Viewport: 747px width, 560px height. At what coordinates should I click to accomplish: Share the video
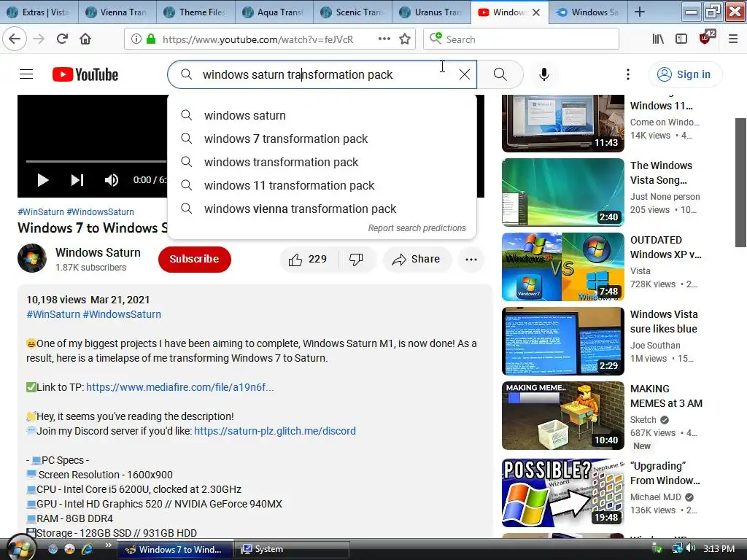coord(417,259)
